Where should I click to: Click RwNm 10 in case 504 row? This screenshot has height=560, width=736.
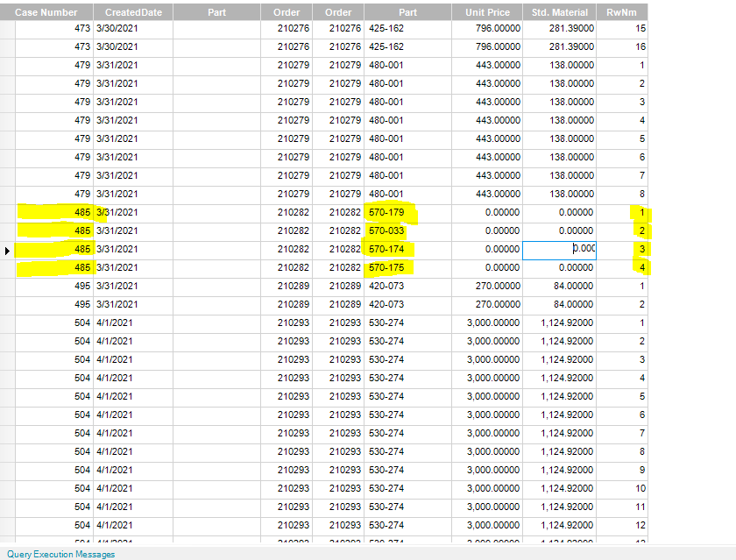pos(622,488)
